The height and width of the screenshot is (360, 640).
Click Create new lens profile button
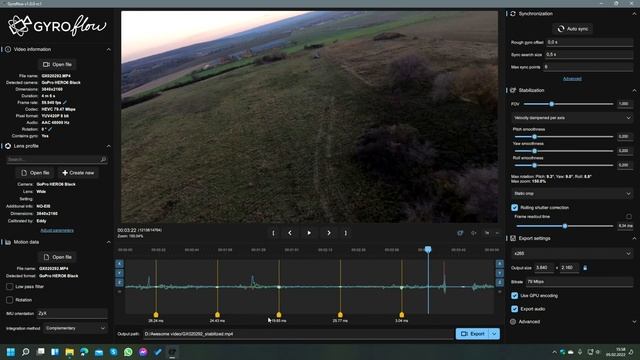point(78,173)
